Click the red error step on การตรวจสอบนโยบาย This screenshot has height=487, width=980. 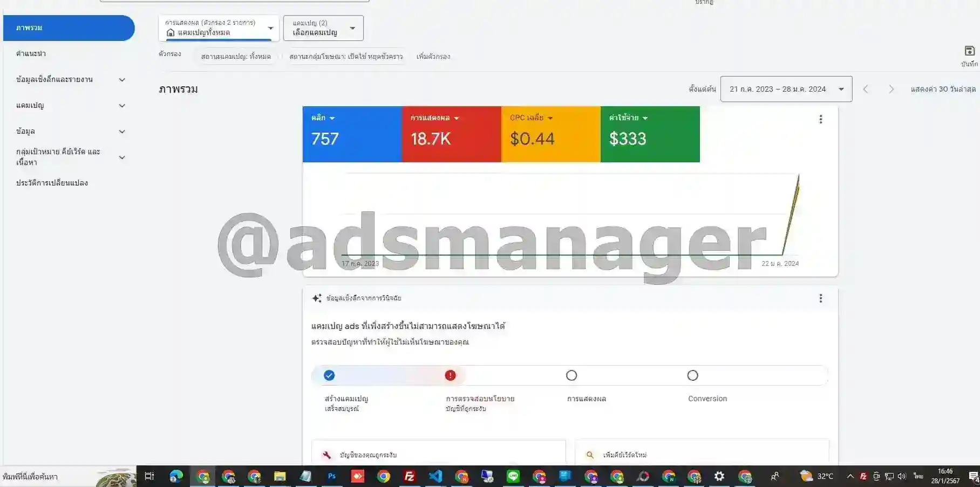point(450,375)
